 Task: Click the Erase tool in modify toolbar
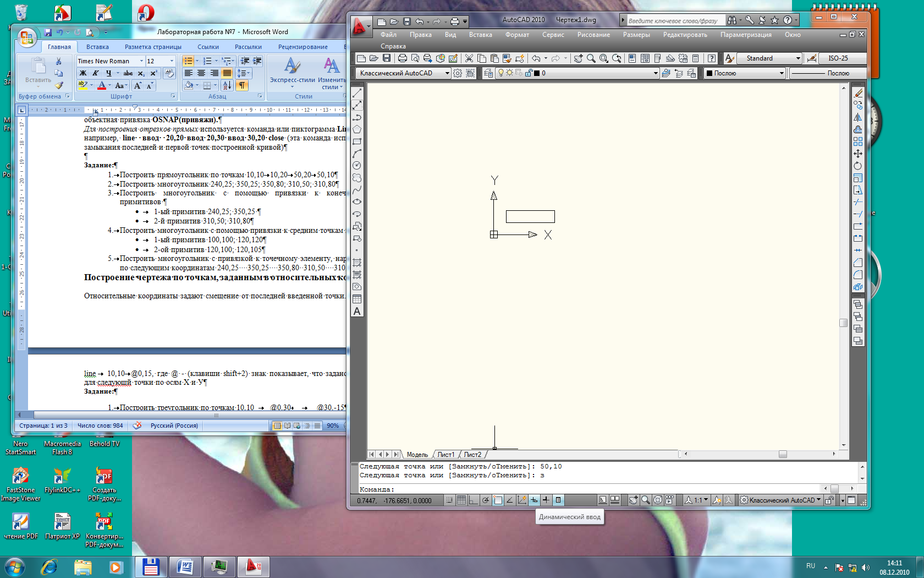tap(858, 93)
